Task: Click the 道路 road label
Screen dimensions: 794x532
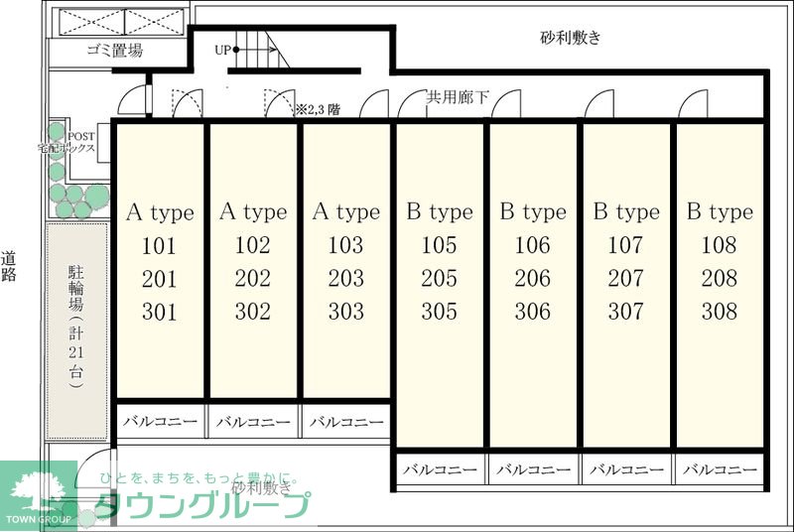Action: [8, 266]
